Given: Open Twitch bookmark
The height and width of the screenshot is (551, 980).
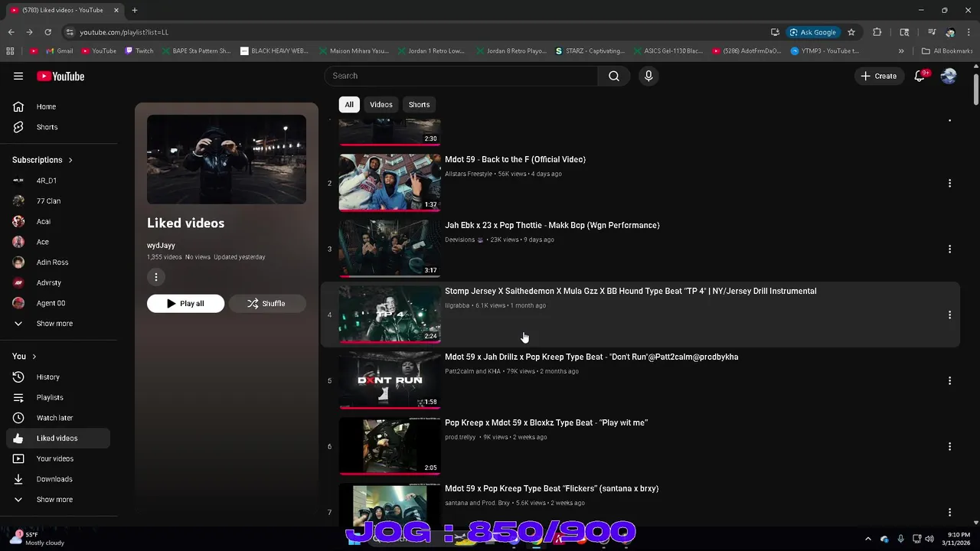Looking at the screenshot, I should tap(139, 51).
